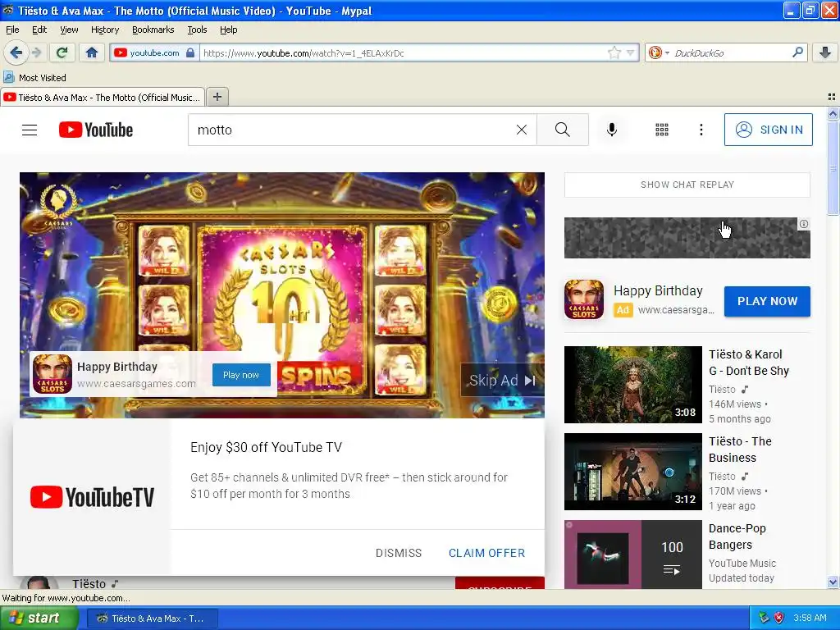This screenshot has height=630, width=840.
Task: Open the Downloads arrow button
Action: click(825, 52)
